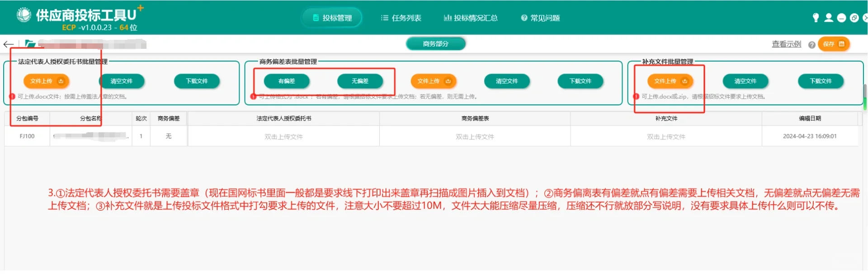
Task: Click 清空文件 under 法定代表人授权委托书批量管理
Action: point(122,81)
